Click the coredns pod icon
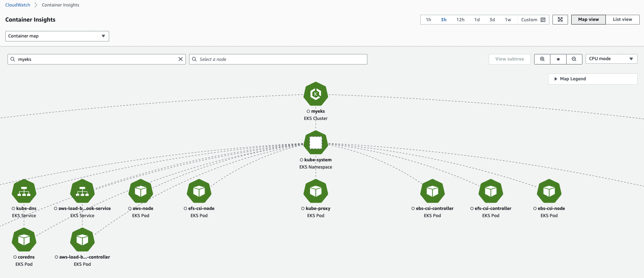This screenshot has height=278, width=644. tap(24, 240)
